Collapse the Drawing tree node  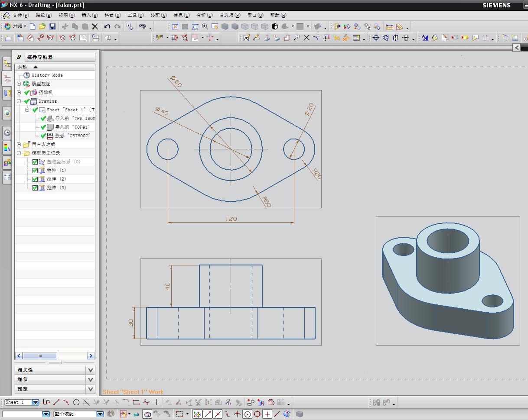point(19,101)
